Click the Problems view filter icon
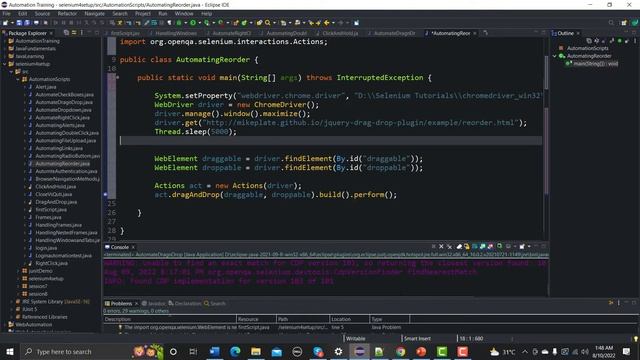Image resolution: width=640 pixels, height=360 pixels. 611,303
